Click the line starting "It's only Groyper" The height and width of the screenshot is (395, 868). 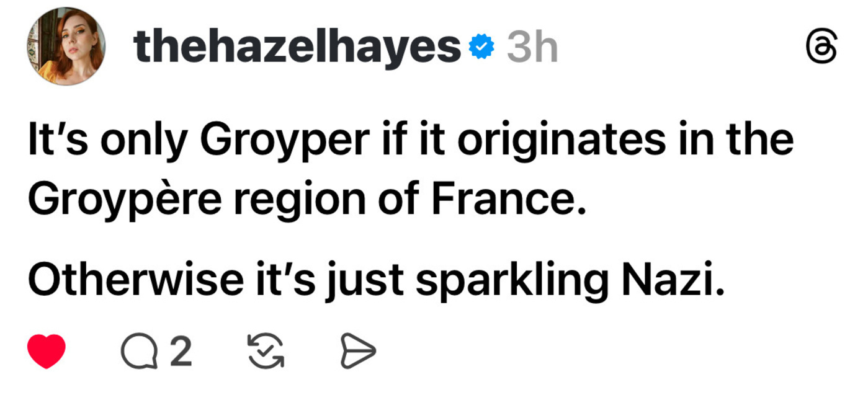[x=411, y=141]
